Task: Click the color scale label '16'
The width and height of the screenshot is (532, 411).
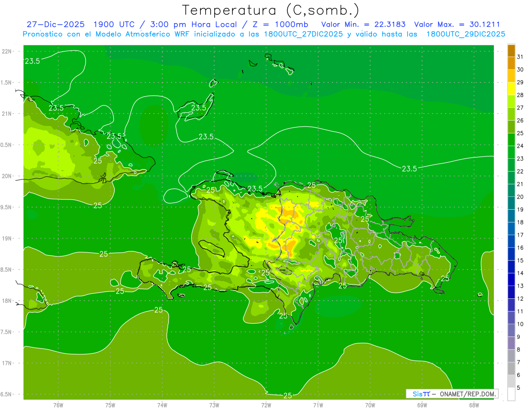Action: click(x=520, y=248)
